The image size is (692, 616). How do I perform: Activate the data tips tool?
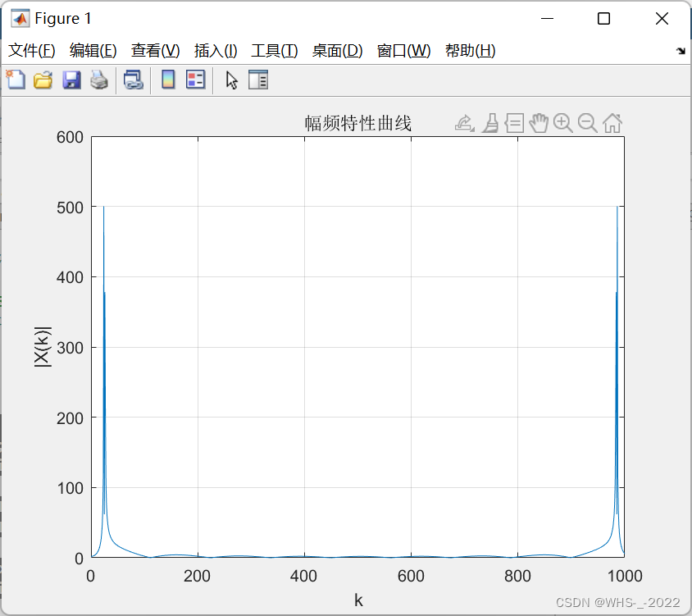click(x=515, y=123)
